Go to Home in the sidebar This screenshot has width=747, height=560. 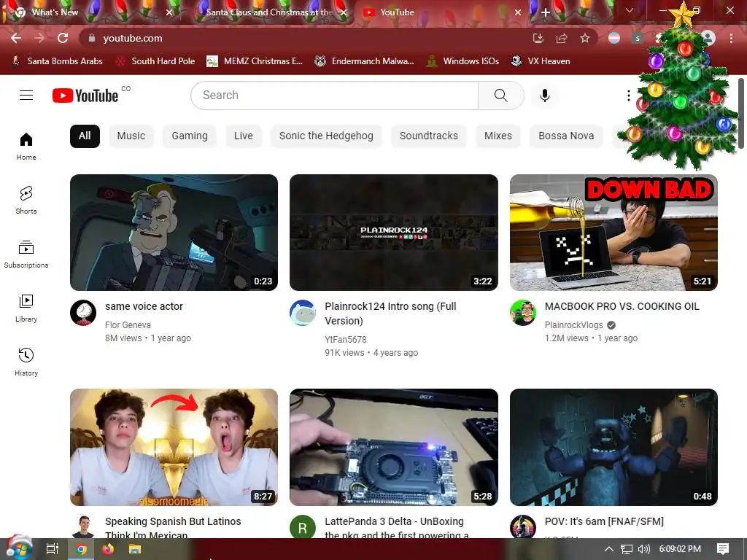pos(26,146)
